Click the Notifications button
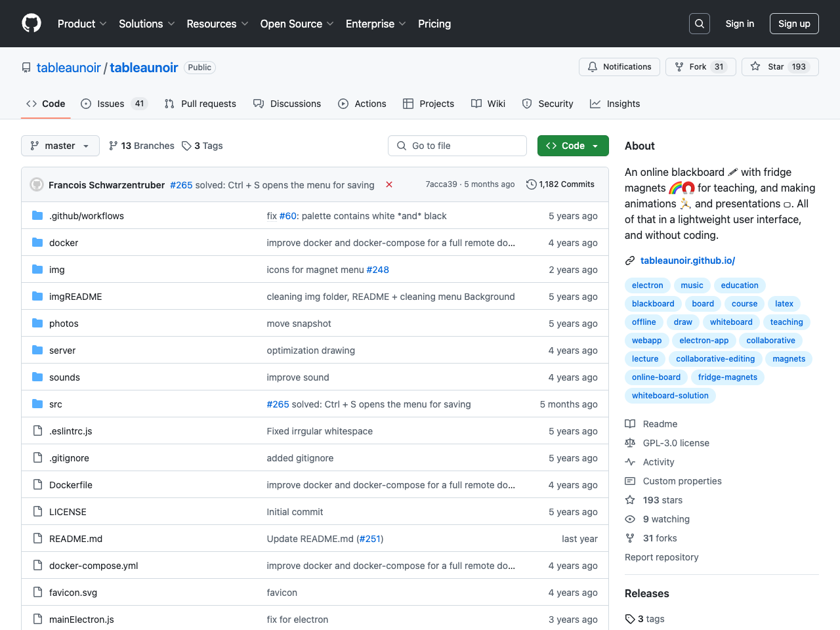Image resolution: width=840 pixels, height=630 pixels. [619, 67]
